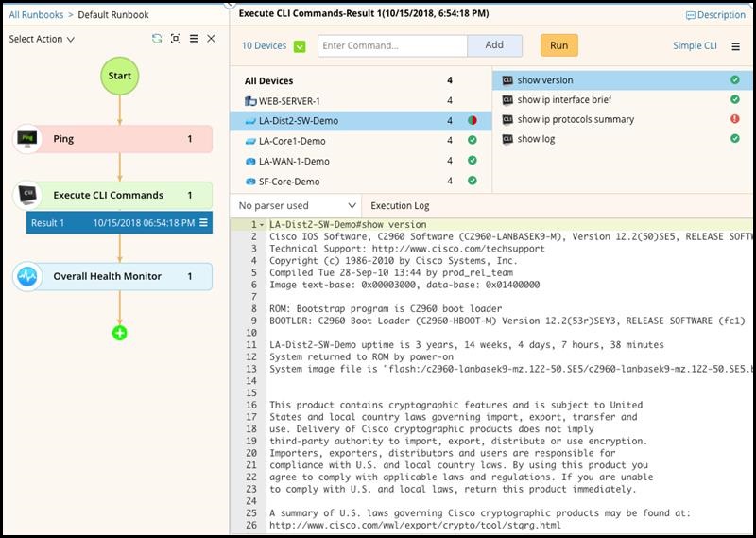Click the 10 Devices link
The height and width of the screenshot is (538, 756).
[x=264, y=45]
